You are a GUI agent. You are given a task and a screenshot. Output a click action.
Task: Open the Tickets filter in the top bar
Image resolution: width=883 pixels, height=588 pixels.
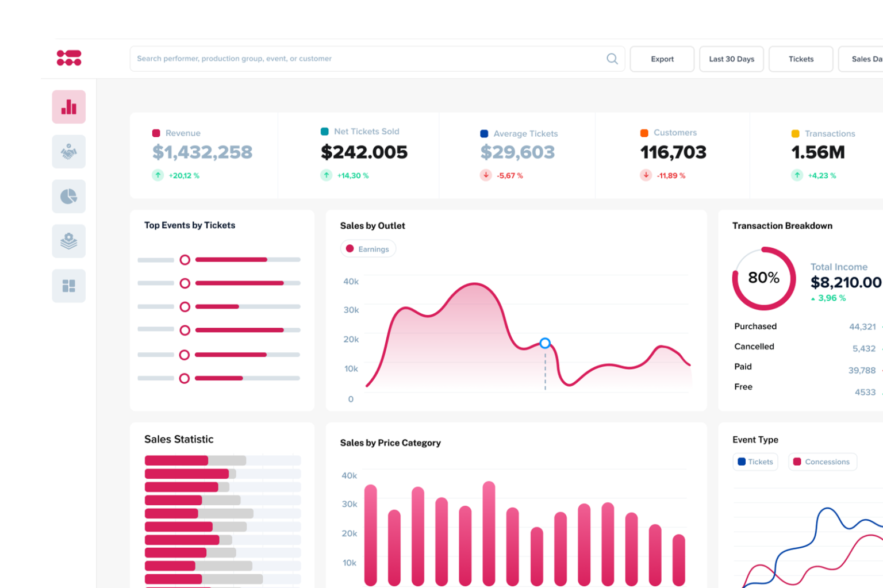pyautogui.click(x=800, y=59)
